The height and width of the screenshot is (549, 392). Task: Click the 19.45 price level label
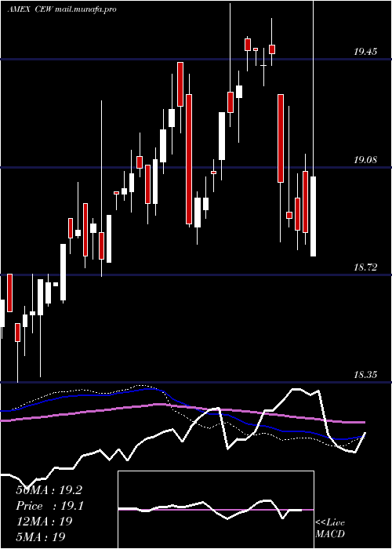tap(365, 52)
